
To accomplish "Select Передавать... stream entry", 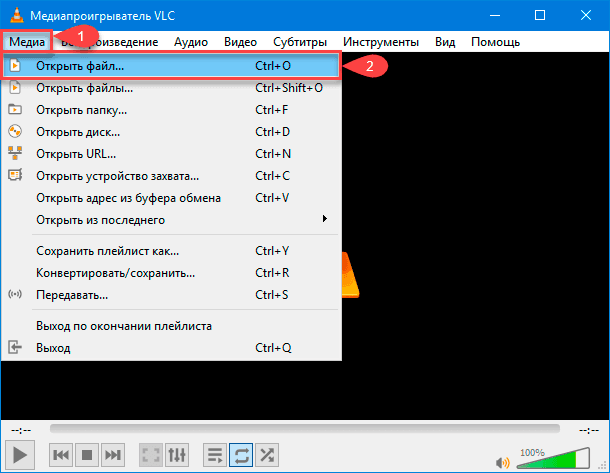I will click(171, 295).
